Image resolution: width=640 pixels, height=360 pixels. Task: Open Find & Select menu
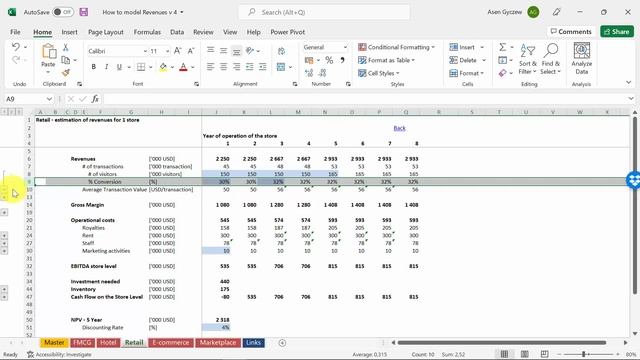pos(551,59)
